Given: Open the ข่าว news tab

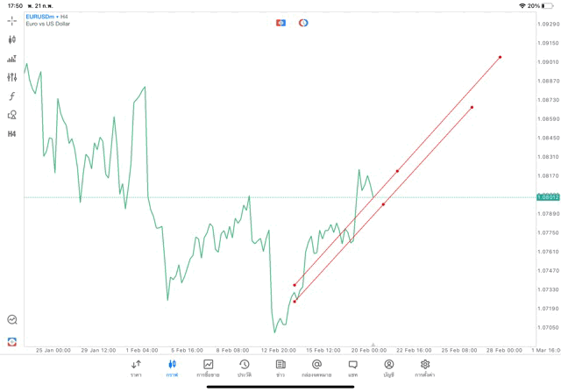Looking at the screenshot, I should pos(280,368).
